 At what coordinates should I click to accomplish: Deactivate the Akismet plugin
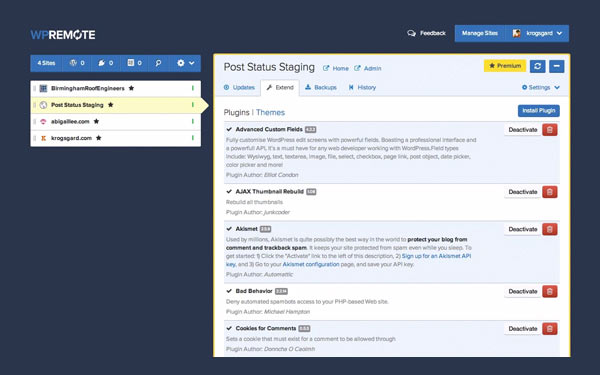[523, 229]
